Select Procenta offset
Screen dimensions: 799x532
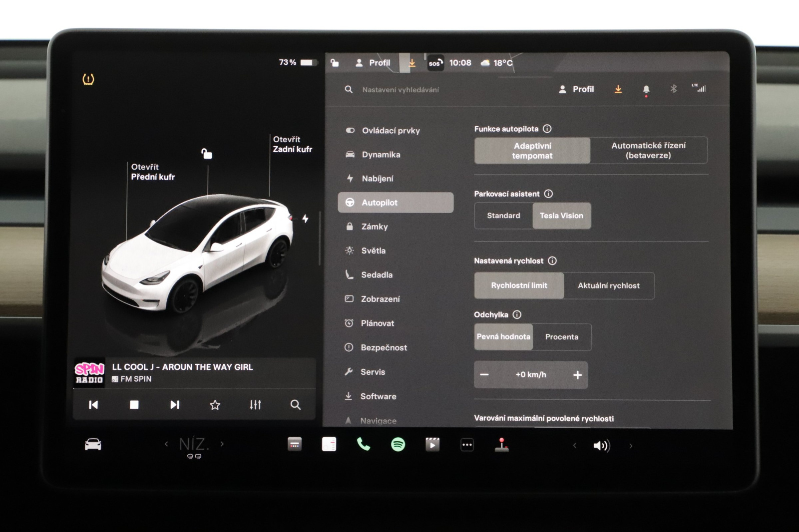pos(562,337)
